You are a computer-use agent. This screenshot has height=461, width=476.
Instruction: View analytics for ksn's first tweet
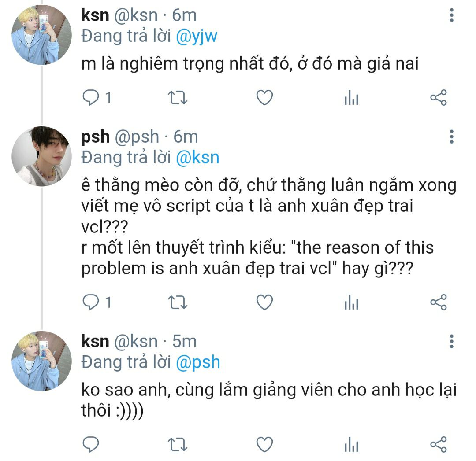351,98
